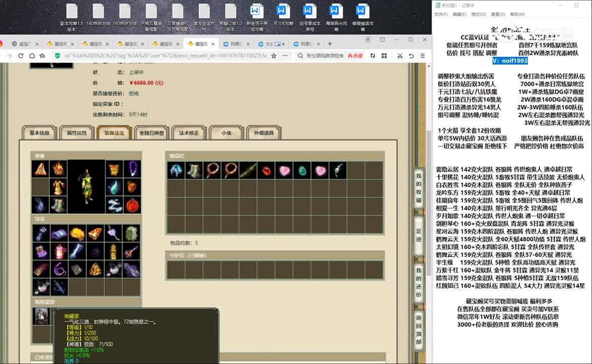
Task: Click the blue cloak item in 物品栏
Action: point(176,170)
